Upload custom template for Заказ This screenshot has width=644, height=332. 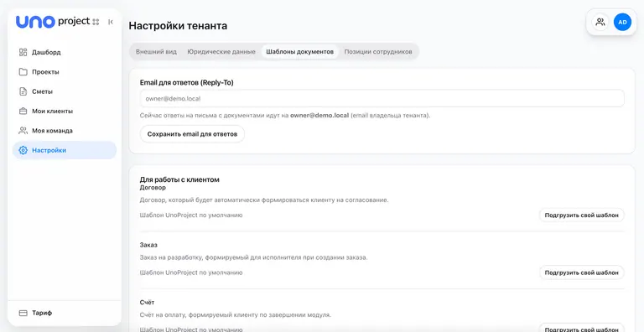582,272
